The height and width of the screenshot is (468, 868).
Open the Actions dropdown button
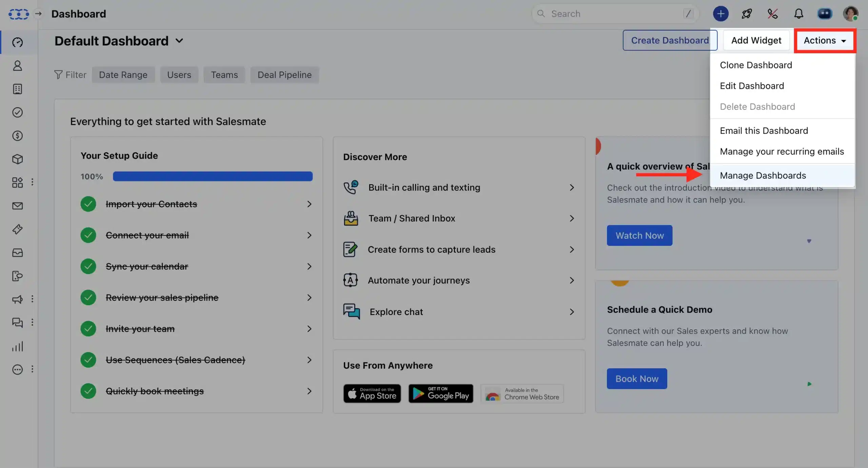pos(825,41)
